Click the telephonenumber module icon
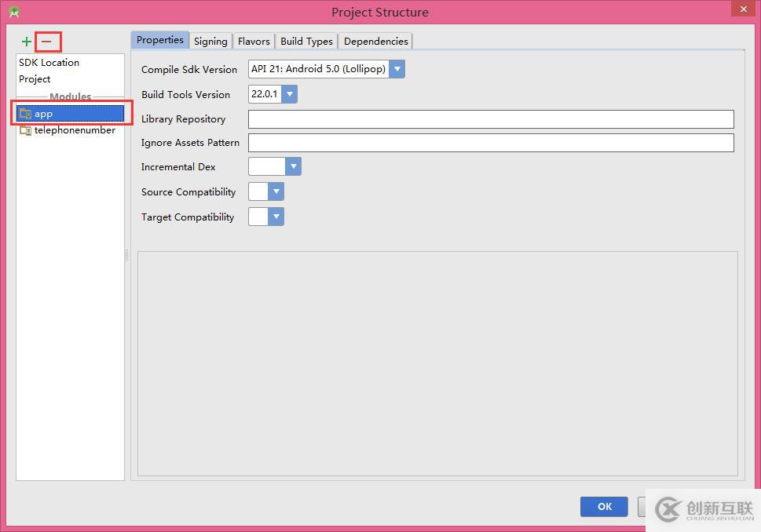The image size is (761, 532). pyautogui.click(x=25, y=130)
